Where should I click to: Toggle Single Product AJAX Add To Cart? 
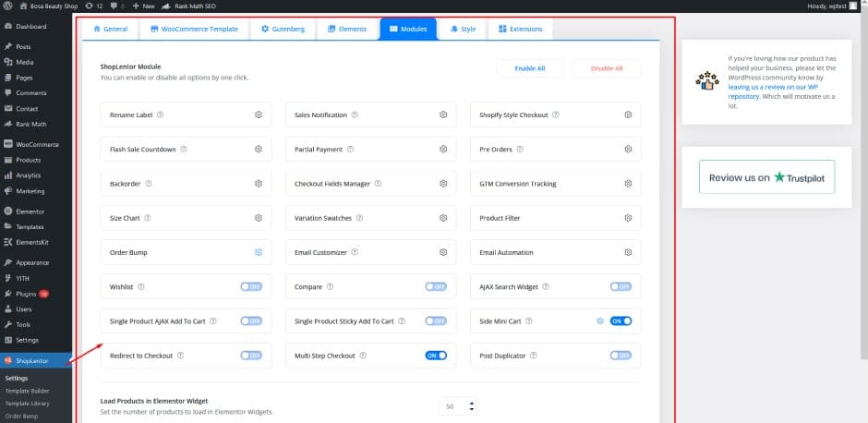(x=251, y=321)
